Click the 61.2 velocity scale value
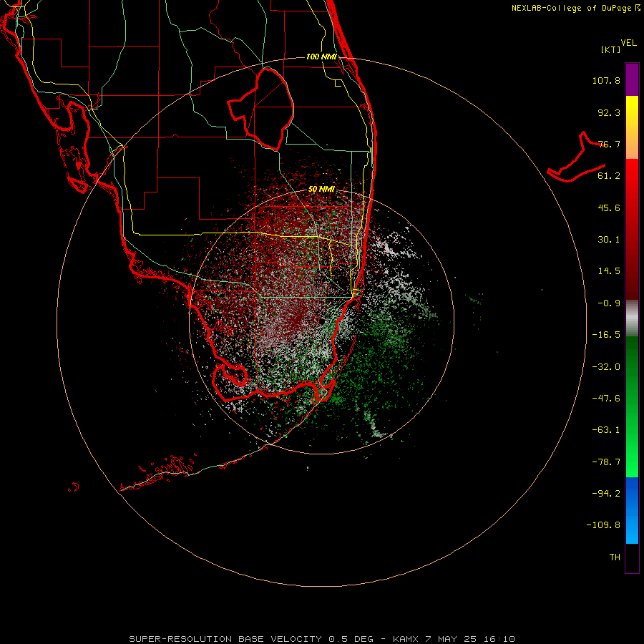The image size is (644, 644). click(x=609, y=176)
